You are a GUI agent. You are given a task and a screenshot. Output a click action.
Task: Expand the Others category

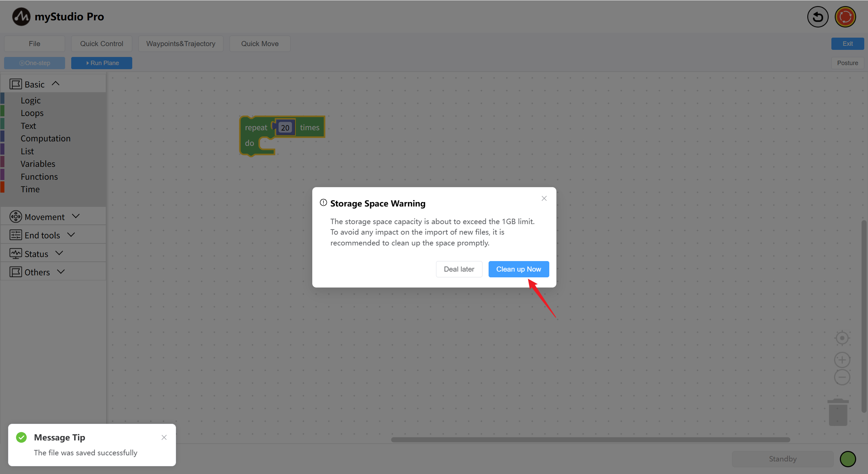[x=37, y=272]
